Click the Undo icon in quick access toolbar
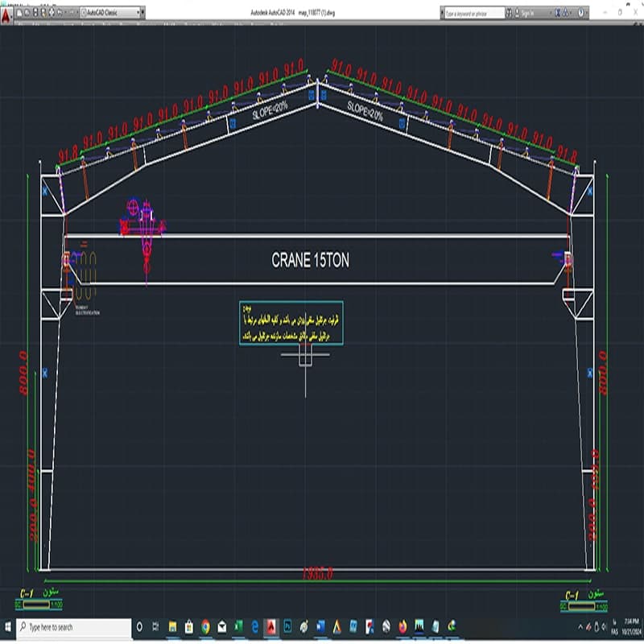The height and width of the screenshot is (644, 644). 60,13
